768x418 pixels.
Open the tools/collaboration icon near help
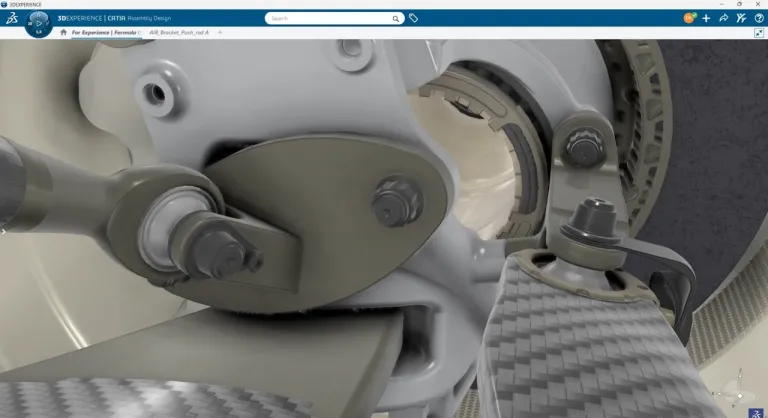(x=741, y=18)
